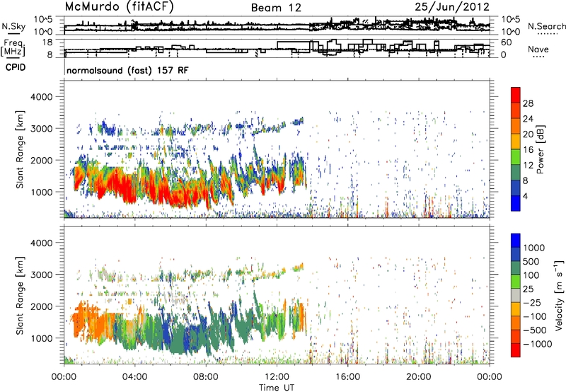
Task: Click the '12:00' time tick label
Action: pos(277,377)
